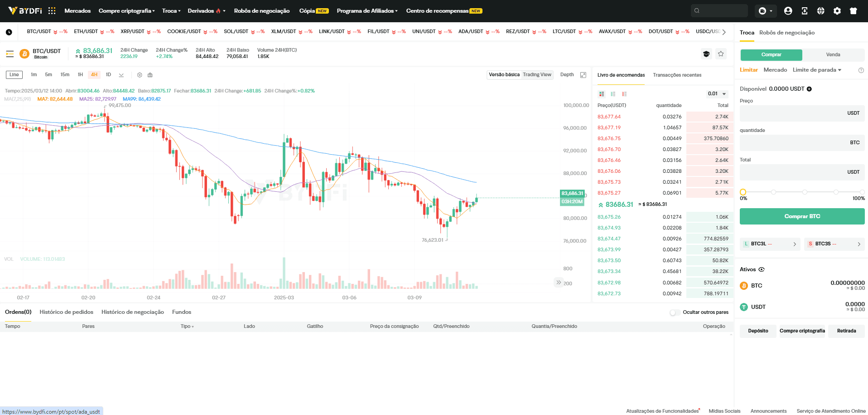The height and width of the screenshot is (415, 868).
Task: Open Programa de Afiliados dropdown
Action: pos(367,11)
